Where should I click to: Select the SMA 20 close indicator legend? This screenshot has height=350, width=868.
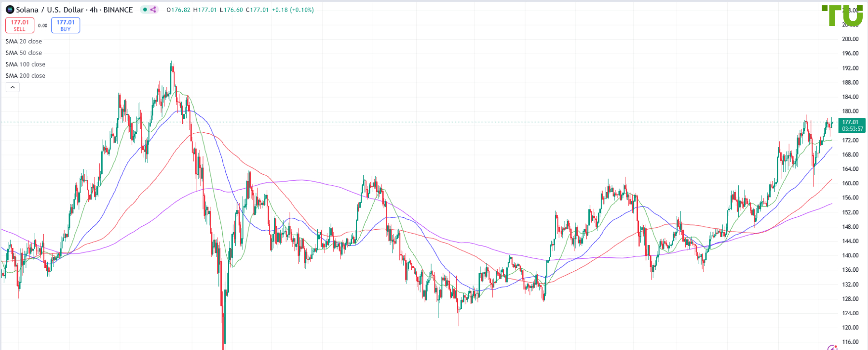tap(24, 42)
